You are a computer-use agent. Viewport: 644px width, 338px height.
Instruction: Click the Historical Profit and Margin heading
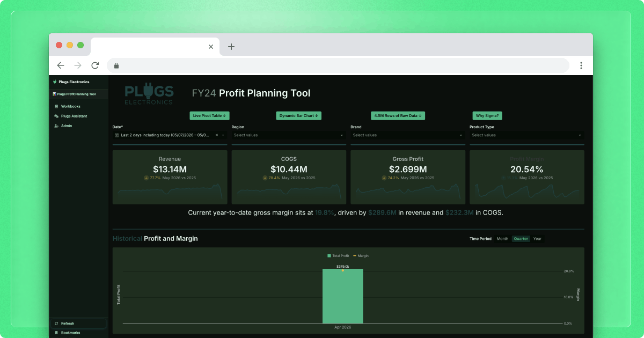point(155,238)
